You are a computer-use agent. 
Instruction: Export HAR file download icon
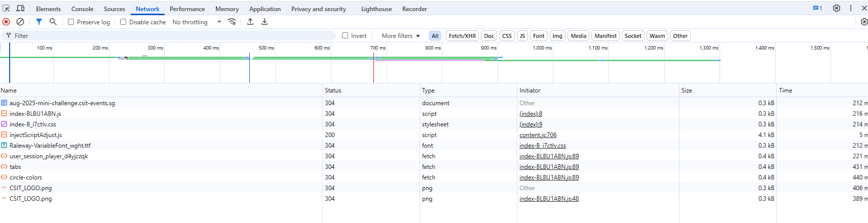265,22
